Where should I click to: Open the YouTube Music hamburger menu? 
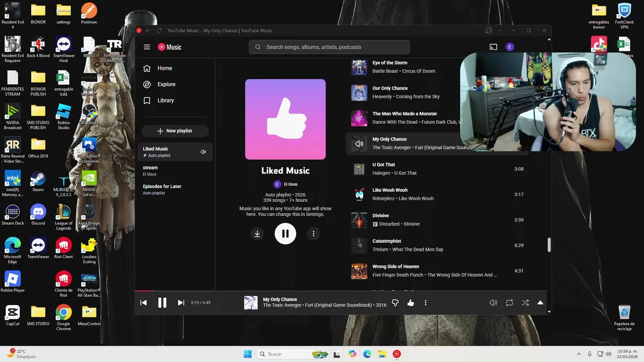pyautogui.click(x=147, y=47)
